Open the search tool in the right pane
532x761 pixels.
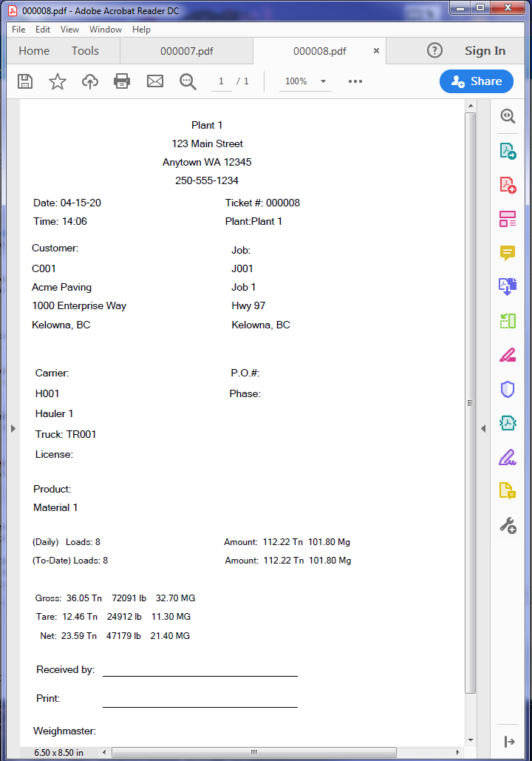pyautogui.click(x=508, y=116)
